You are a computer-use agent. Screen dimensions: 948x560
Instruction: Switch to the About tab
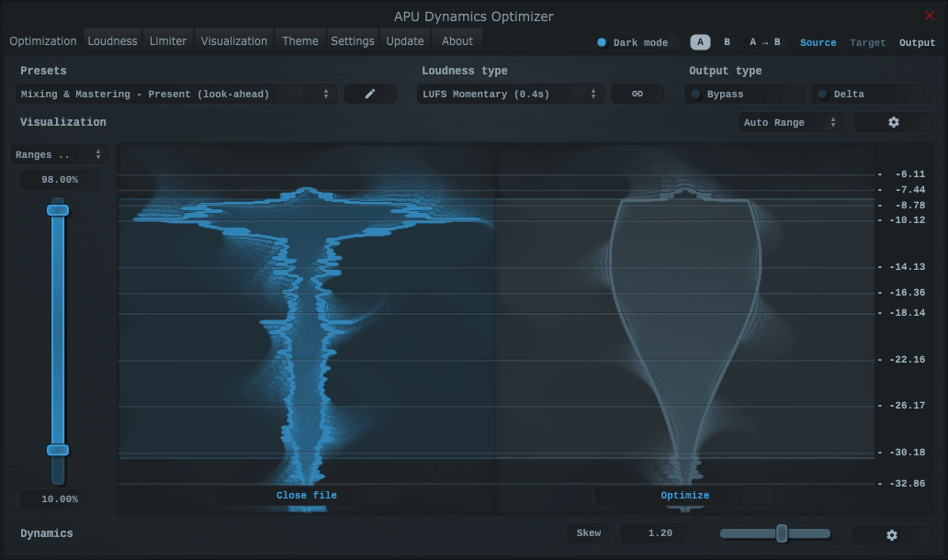457,41
